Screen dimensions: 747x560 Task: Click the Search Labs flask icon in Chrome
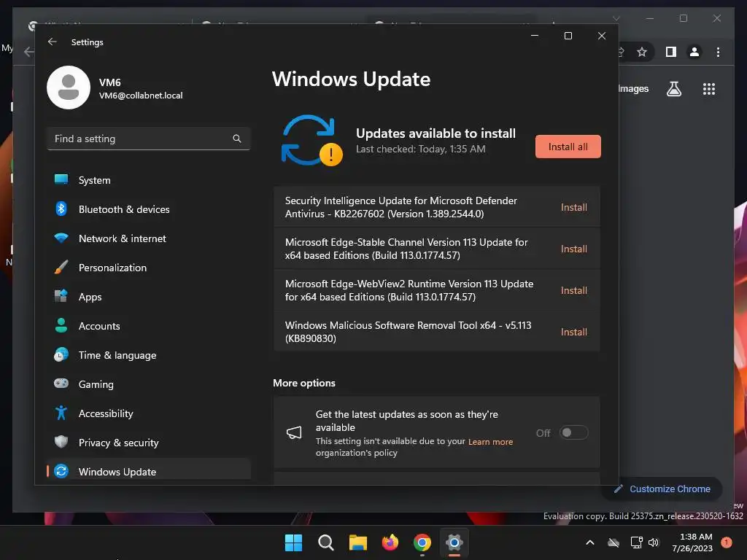[x=673, y=89]
